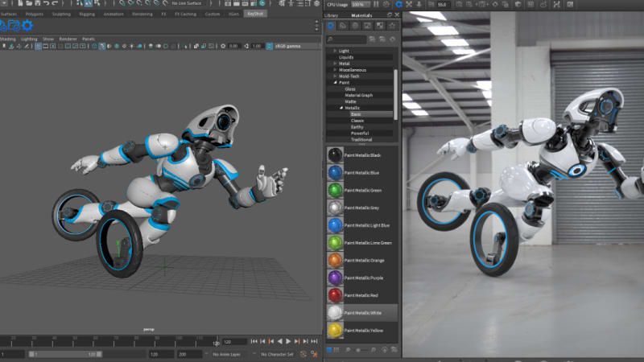
Task: Select the Traditional metallic subfolder
Action: click(x=361, y=139)
